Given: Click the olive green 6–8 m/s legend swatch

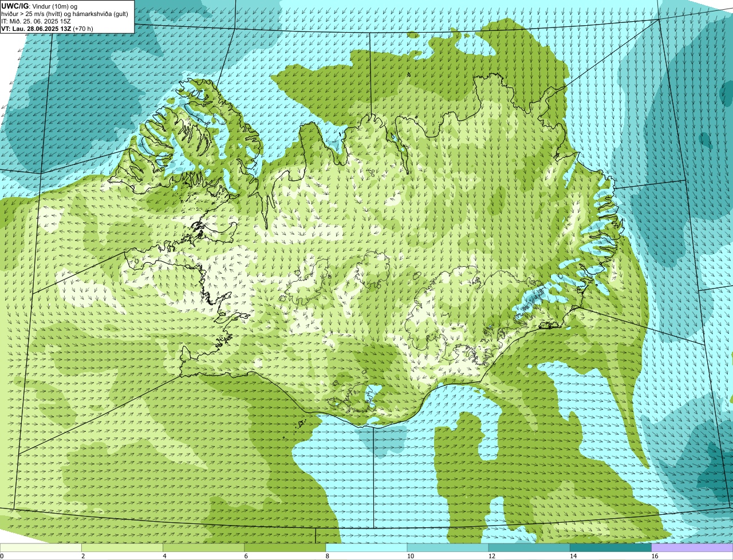Looking at the screenshot, I should pos(285,548).
